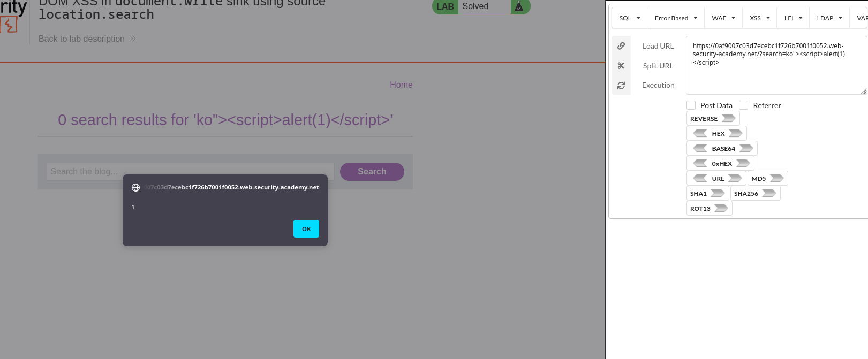The height and width of the screenshot is (359, 868).
Task: Click the alert message '1'
Action: 133,207
